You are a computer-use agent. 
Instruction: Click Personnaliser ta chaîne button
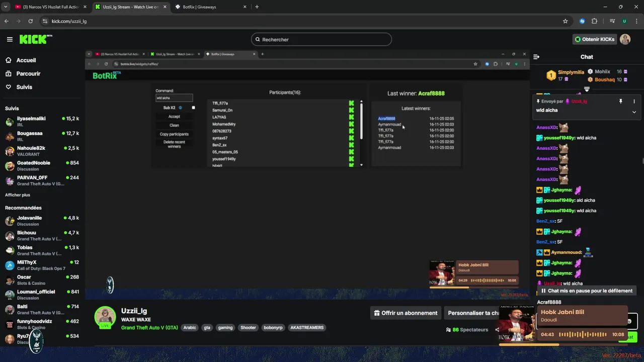[472, 313]
